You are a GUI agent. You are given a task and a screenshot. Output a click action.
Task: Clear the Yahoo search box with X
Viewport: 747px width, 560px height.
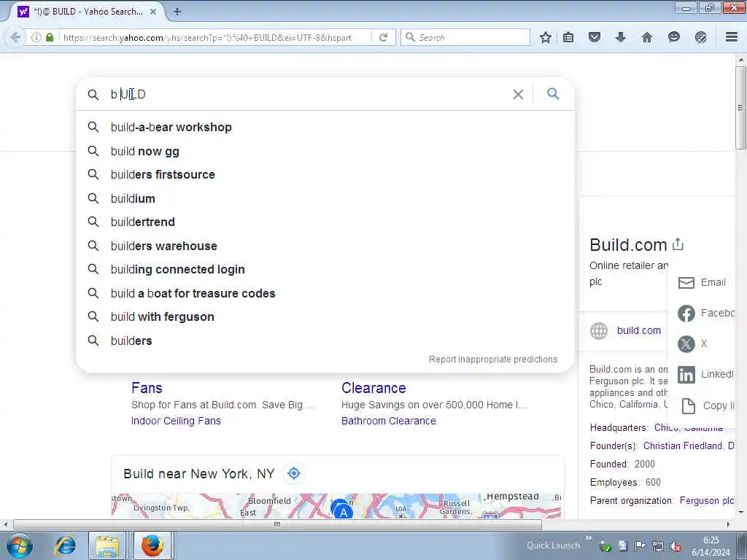[x=519, y=94]
